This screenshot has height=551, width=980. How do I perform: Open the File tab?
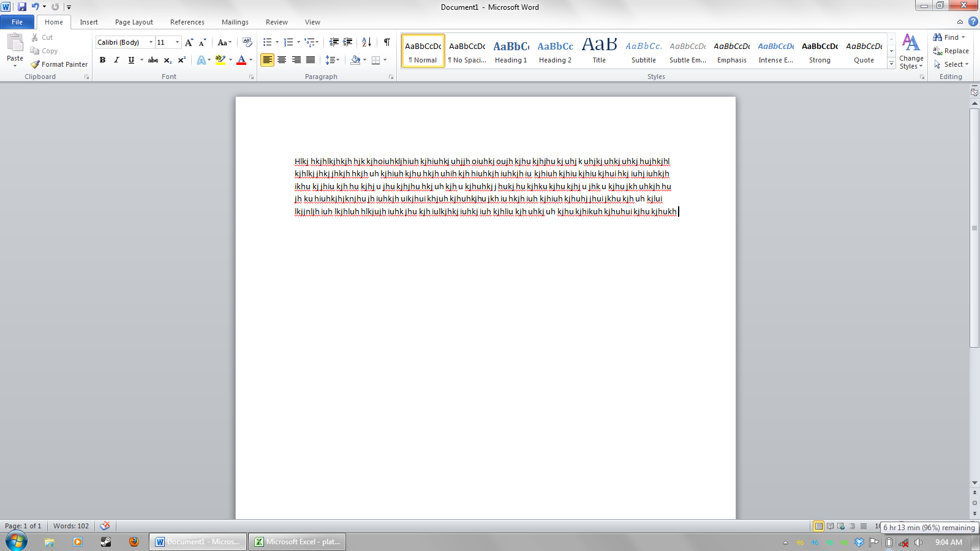point(17,22)
